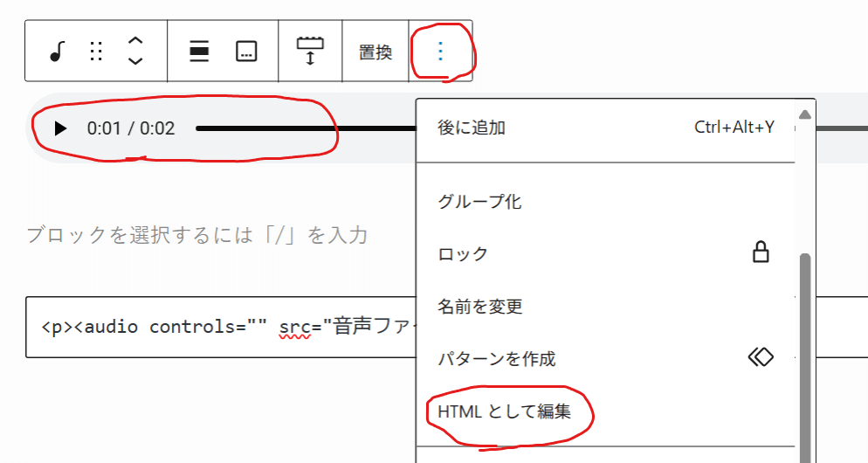The width and height of the screenshot is (868, 463).
Task: Play the audio clip
Action: [60, 129]
